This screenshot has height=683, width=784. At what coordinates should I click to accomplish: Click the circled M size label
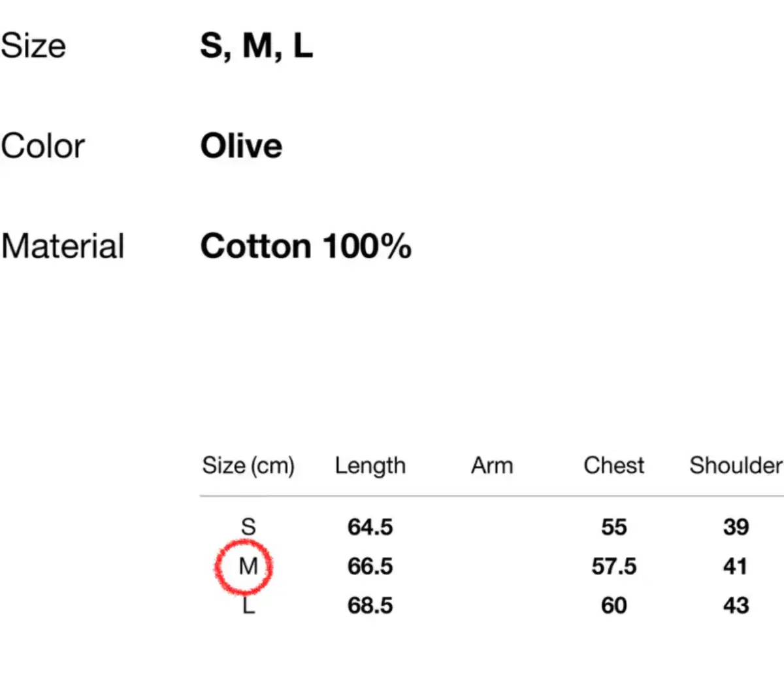click(x=248, y=566)
